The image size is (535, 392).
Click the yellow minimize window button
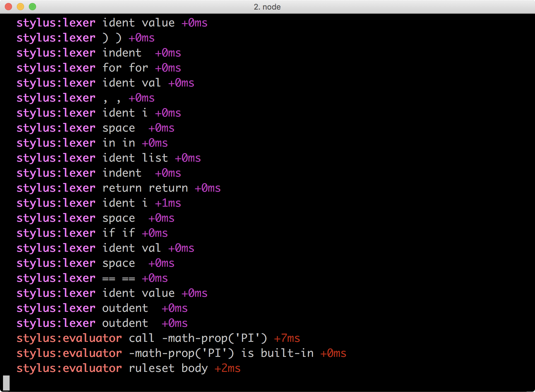click(x=20, y=7)
